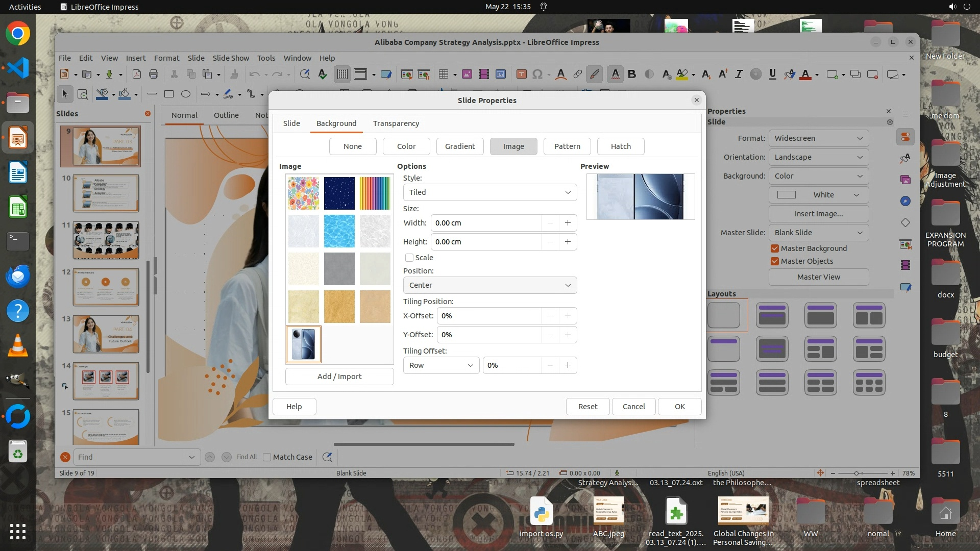Open the Slide Show menu
The height and width of the screenshot is (551, 980).
coord(231,58)
